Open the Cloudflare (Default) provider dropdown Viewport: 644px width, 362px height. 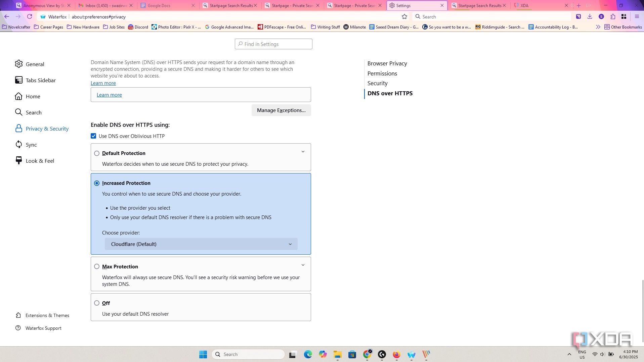coord(201,244)
